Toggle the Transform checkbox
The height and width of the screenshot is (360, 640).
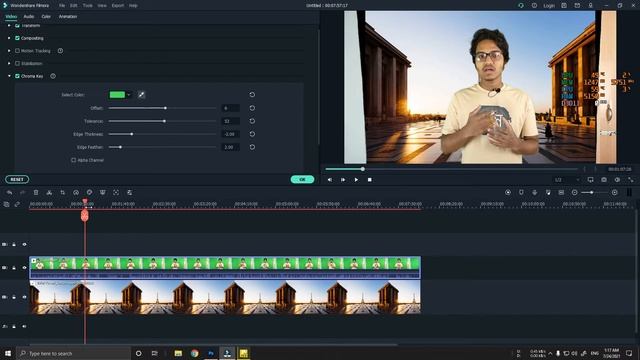click(17, 25)
